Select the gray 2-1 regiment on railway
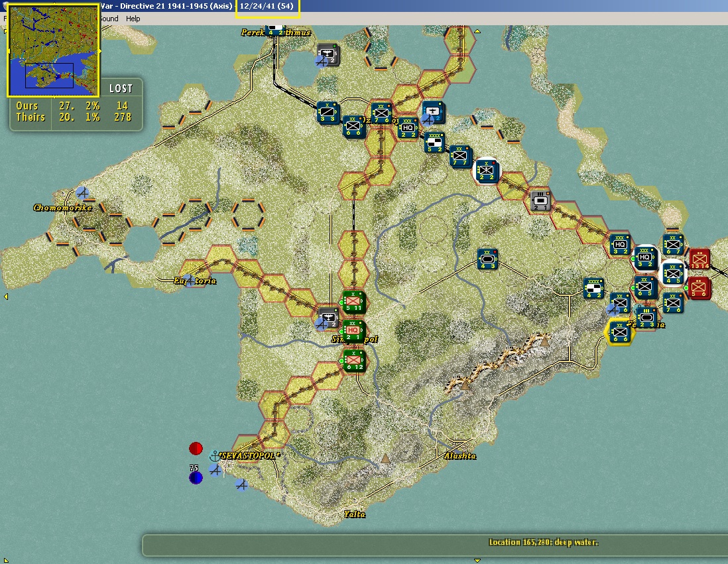The width and height of the screenshot is (728, 564). click(x=540, y=200)
